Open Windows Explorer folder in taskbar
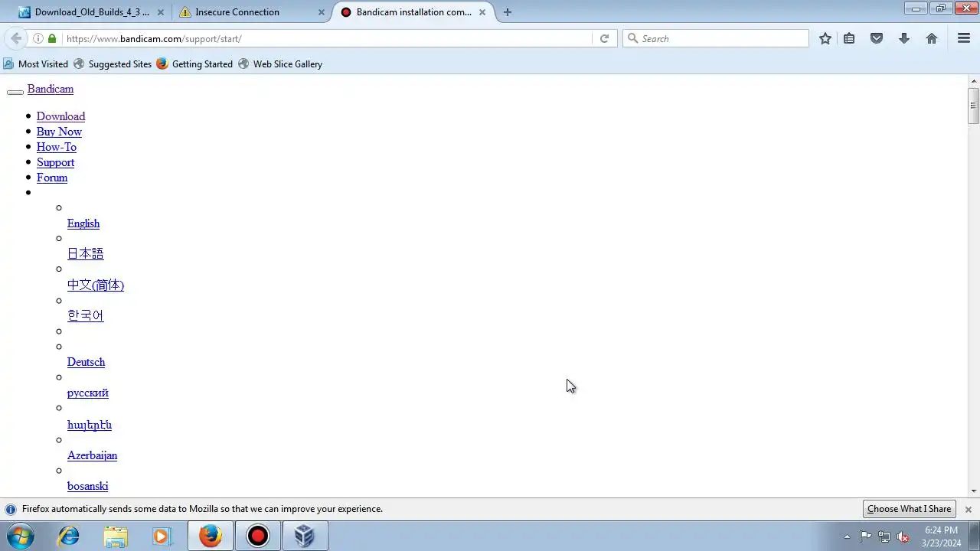The width and height of the screenshot is (980, 551). (x=116, y=536)
